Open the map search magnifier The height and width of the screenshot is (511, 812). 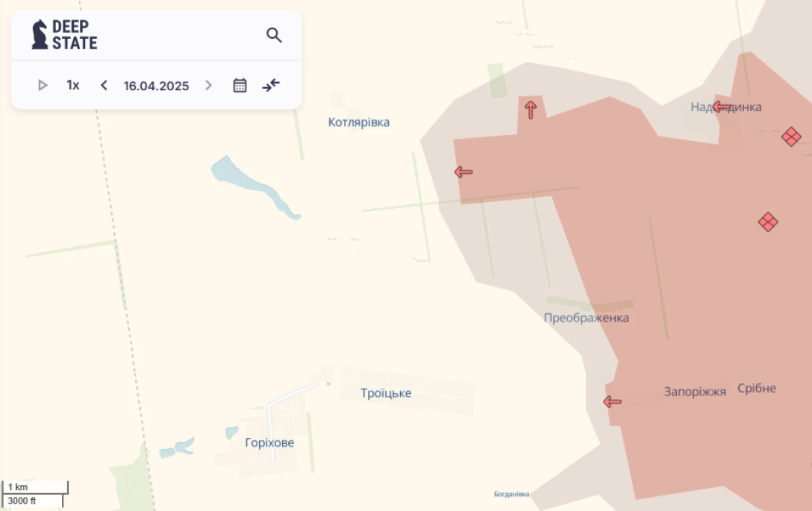click(x=274, y=35)
